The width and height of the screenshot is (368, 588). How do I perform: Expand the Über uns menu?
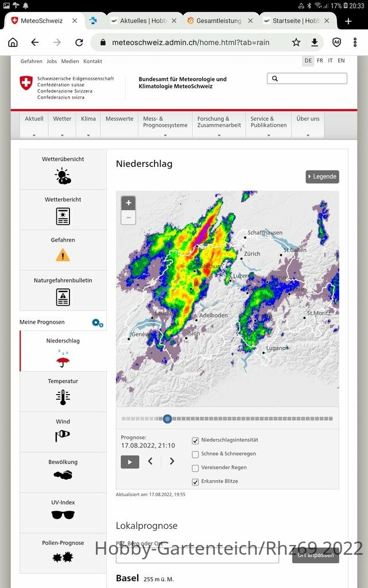[x=308, y=125]
